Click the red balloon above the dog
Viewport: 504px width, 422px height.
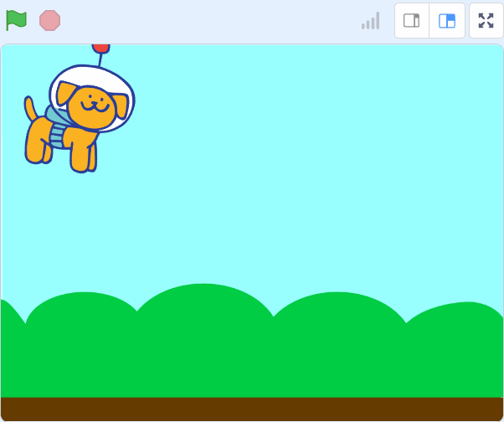[x=101, y=49]
